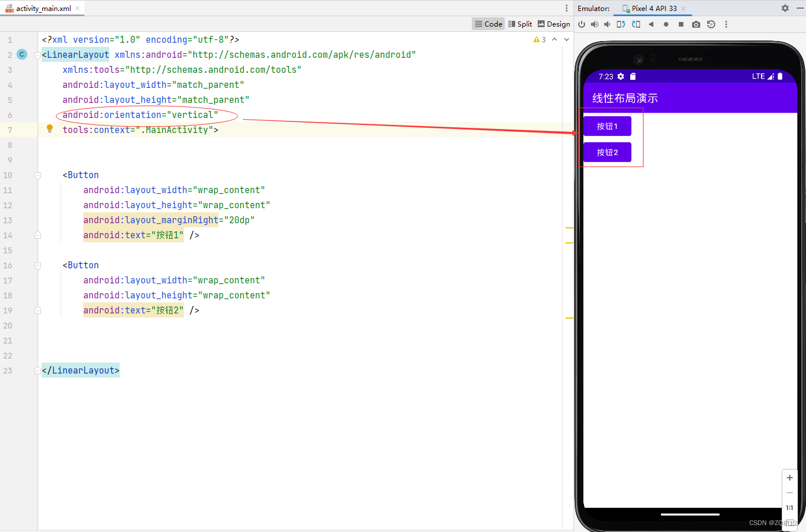Set emulator zoom to 1:1
The width and height of the screenshot is (806, 532).
pyautogui.click(x=789, y=508)
